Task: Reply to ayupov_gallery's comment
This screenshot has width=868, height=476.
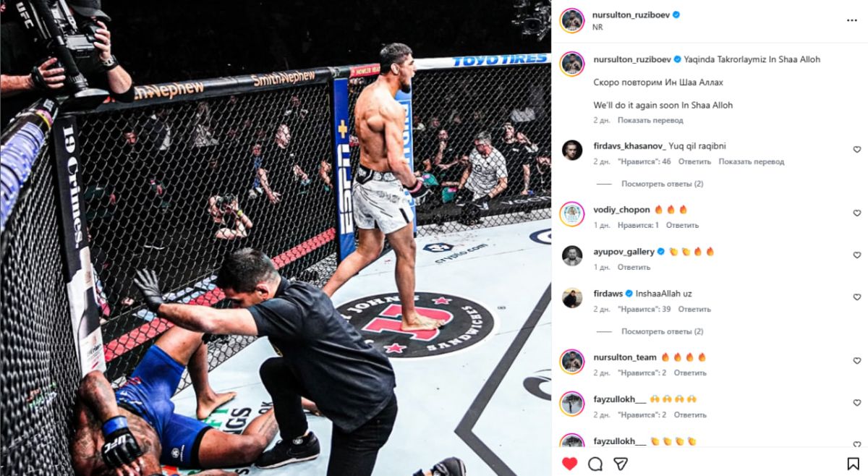Action: click(634, 267)
